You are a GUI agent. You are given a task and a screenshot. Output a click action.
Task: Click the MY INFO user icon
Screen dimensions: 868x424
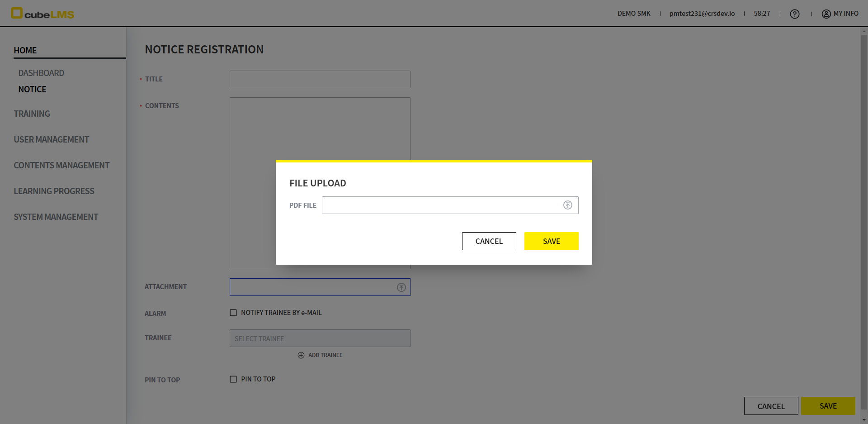click(826, 14)
